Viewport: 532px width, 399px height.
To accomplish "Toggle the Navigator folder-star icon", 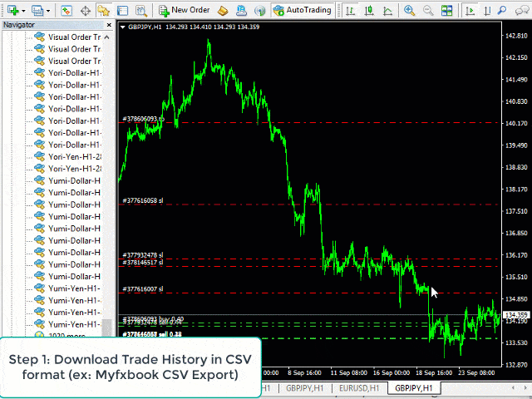I will 103,11.
